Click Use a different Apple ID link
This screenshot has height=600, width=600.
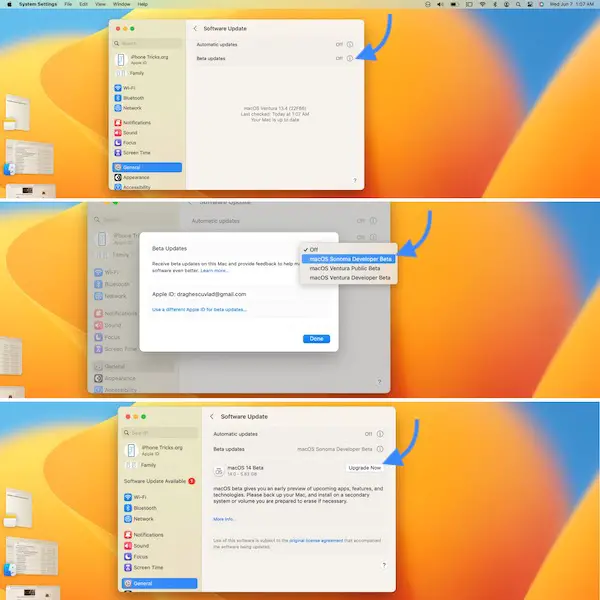click(x=199, y=310)
